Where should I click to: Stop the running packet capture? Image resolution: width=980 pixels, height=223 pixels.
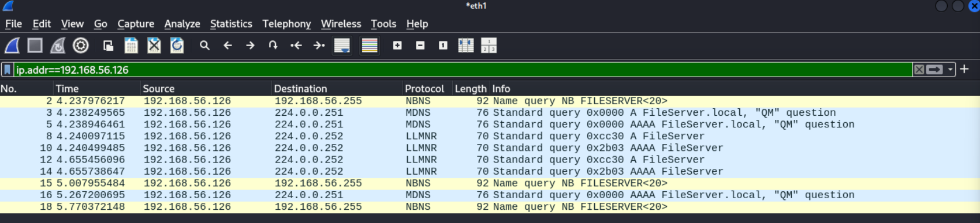click(x=35, y=46)
